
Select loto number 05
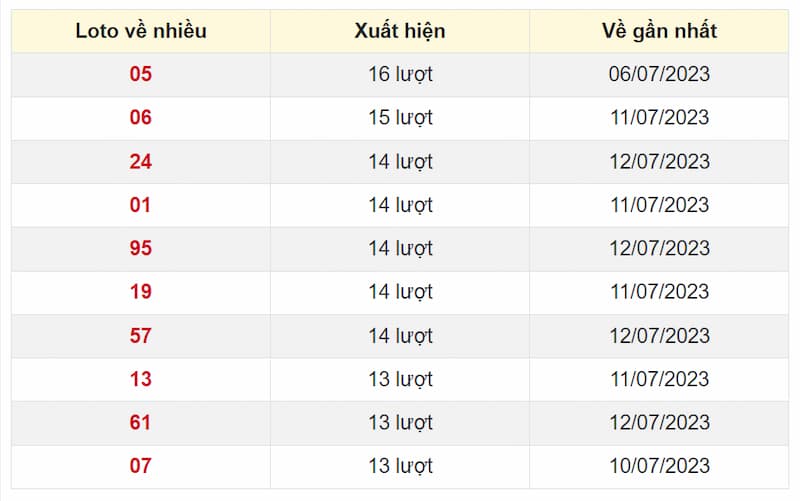point(141,74)
